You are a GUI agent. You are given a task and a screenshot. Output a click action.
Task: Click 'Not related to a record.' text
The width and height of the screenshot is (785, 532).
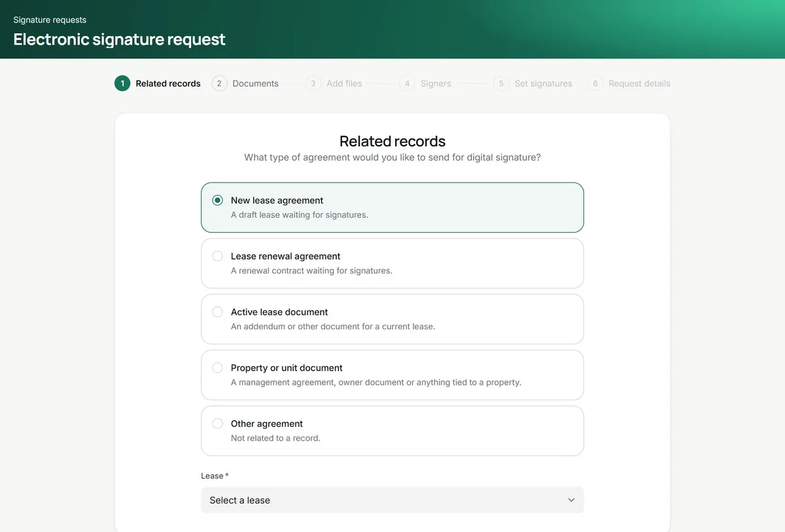coord(275,439)
